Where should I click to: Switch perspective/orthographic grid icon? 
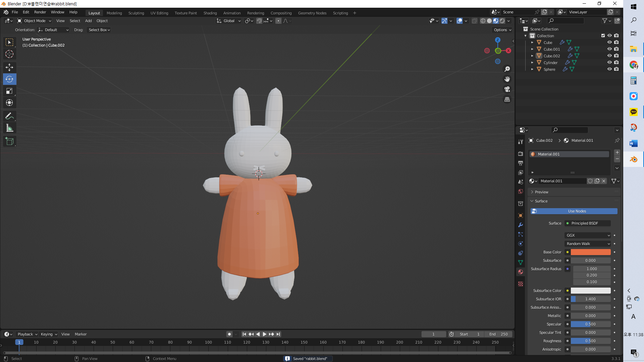point(507,100)
